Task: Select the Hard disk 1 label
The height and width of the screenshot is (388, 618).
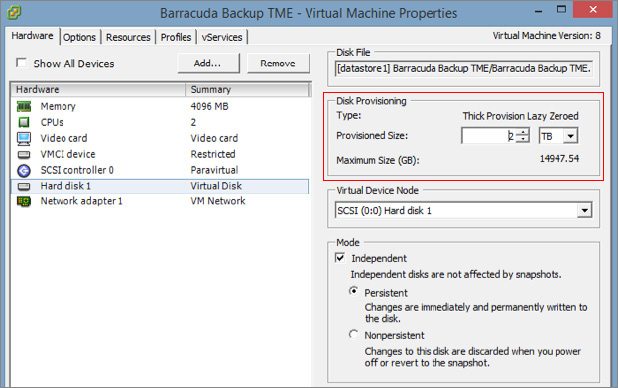Action: pos(65,186)
